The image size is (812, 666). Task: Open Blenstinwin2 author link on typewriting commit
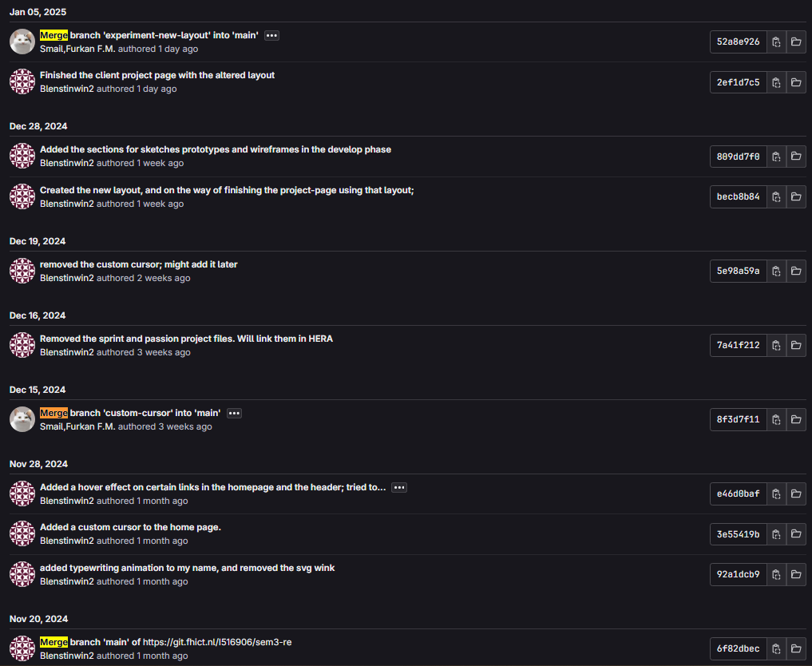67,581
